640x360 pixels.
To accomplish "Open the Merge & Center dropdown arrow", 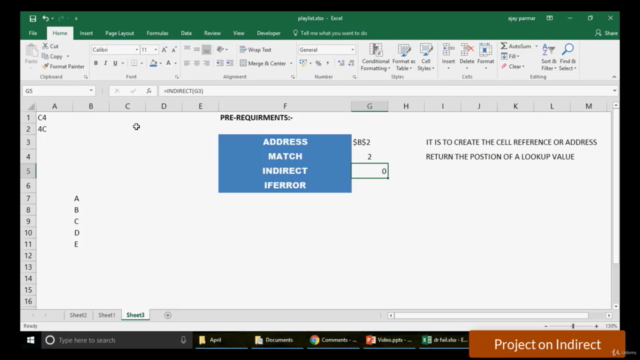I will [x=291, y=63].
